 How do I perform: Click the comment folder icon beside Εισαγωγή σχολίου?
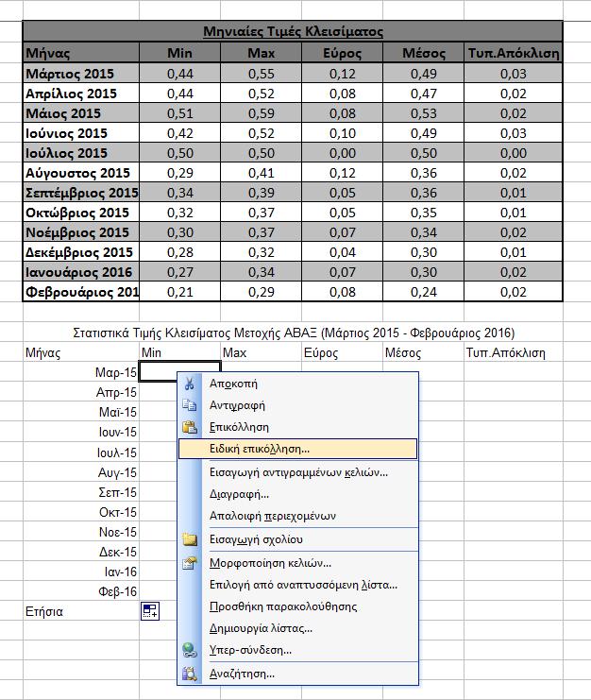pyautogui.click(x=189, y=539)
